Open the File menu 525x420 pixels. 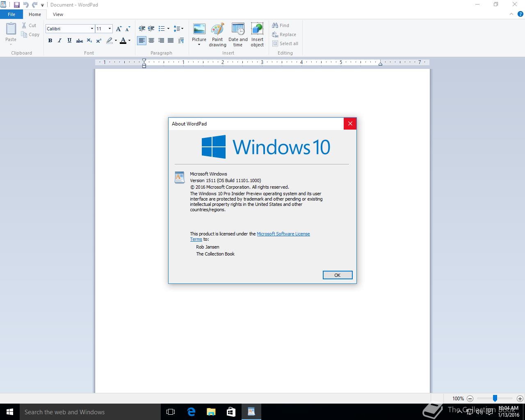[11, 14]
